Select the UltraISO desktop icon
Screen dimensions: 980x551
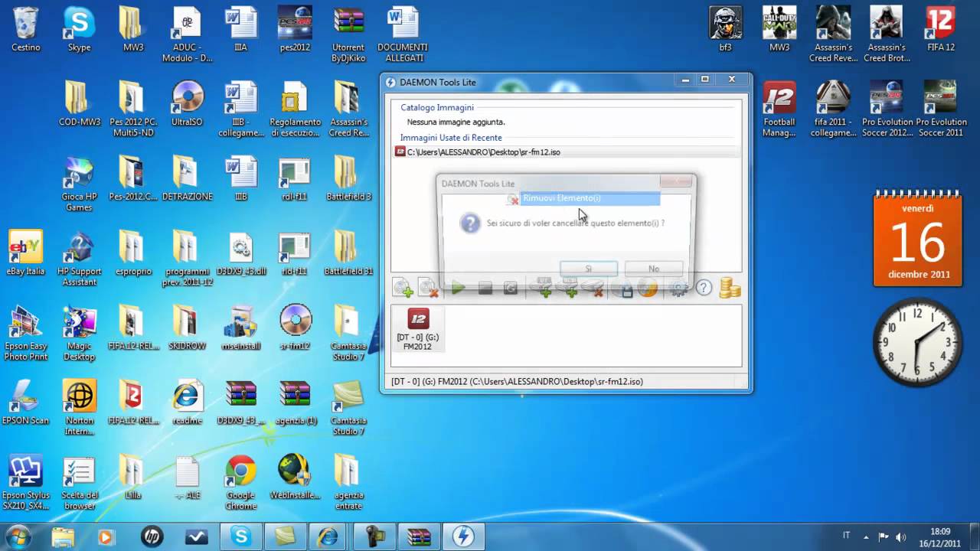click(187, 104)
